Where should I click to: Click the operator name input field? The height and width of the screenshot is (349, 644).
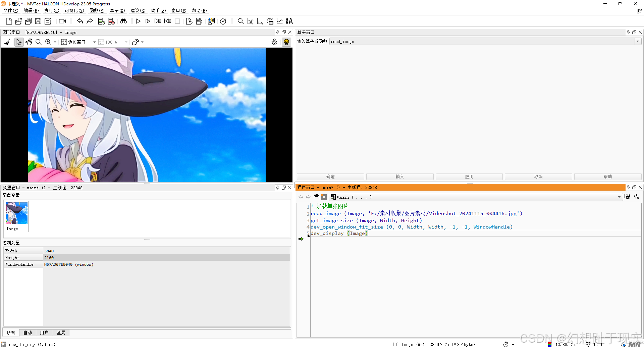pos(482,42)
